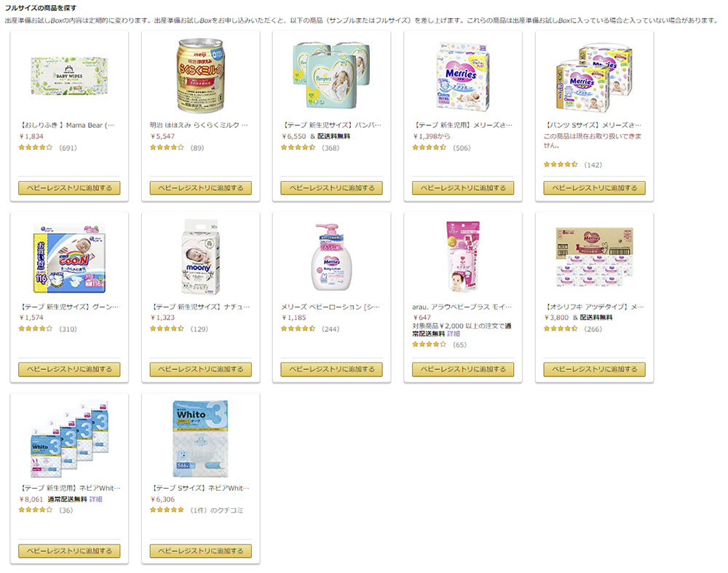Add Meiji milk to baby registry

point(201,188)
